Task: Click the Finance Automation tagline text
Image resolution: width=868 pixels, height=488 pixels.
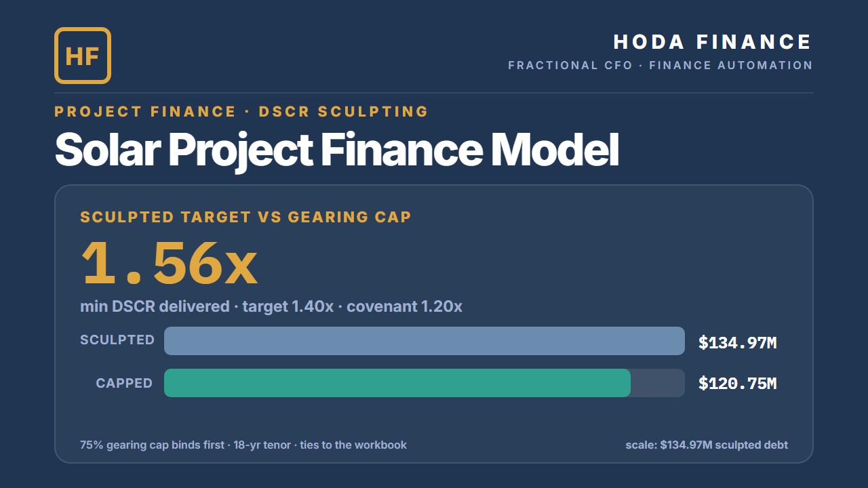Action: pos(731,66)
